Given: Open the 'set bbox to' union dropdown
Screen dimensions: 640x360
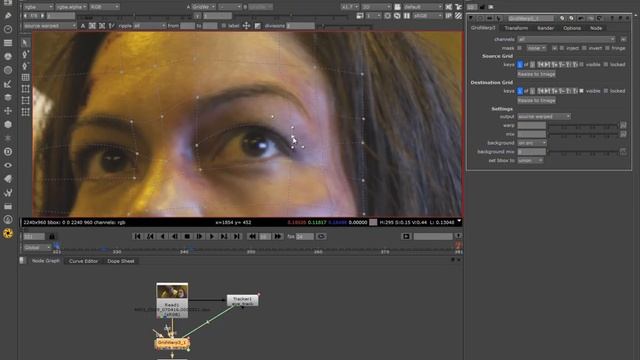Looking at the screenshot, I should [x=530, y=161].
